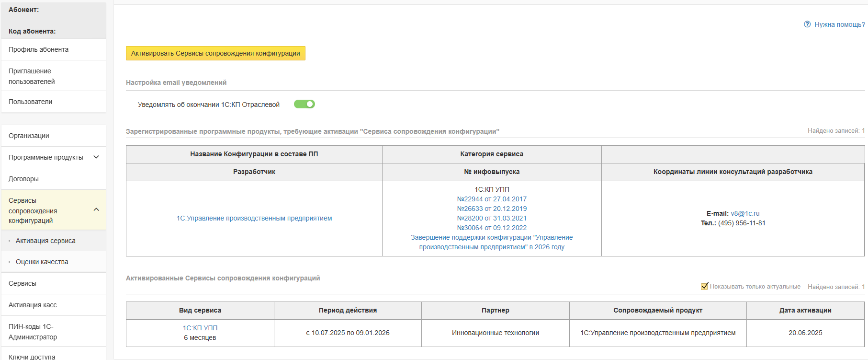Open "Организации" in the sidebar
Image resolution: width=868 pixels, height=360 pixels.
54,136
